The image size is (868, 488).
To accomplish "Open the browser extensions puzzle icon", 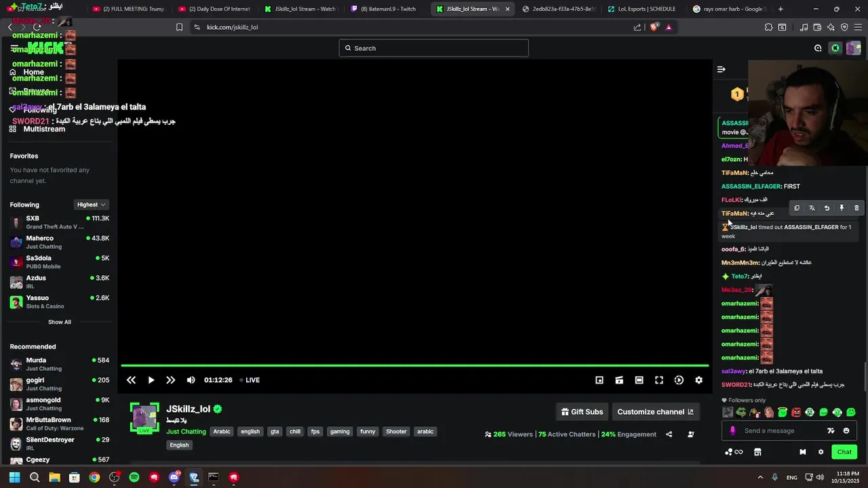I will tap(768, 27).
